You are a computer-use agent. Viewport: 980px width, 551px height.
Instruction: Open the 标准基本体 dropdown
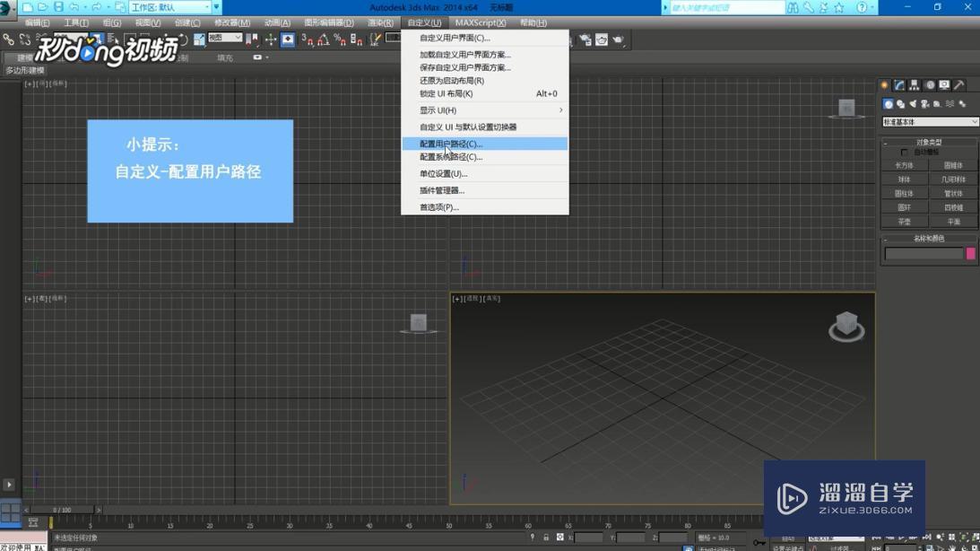click(x=928, y=121)
